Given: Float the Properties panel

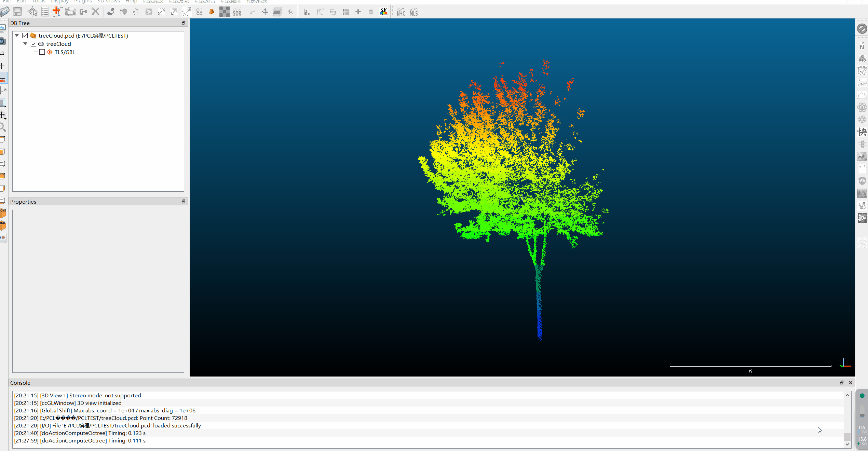Looking at the screenshot, I should point(184,202).
